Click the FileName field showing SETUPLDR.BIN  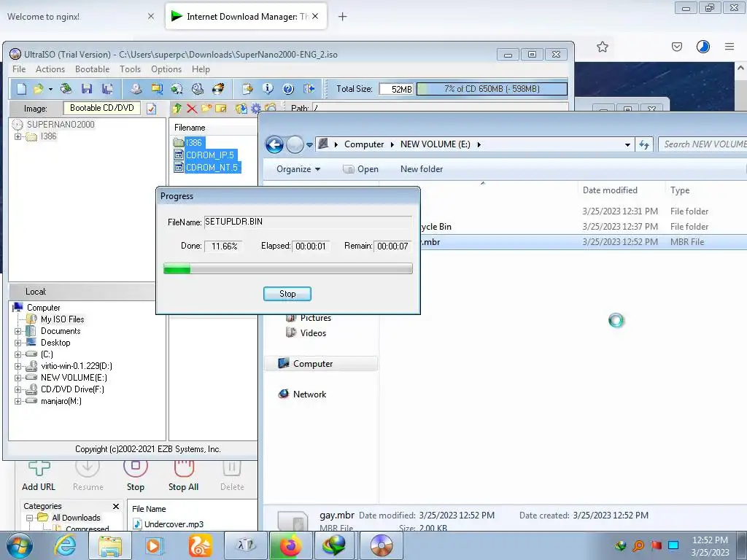pyautogui.click(x=309, y=222)
